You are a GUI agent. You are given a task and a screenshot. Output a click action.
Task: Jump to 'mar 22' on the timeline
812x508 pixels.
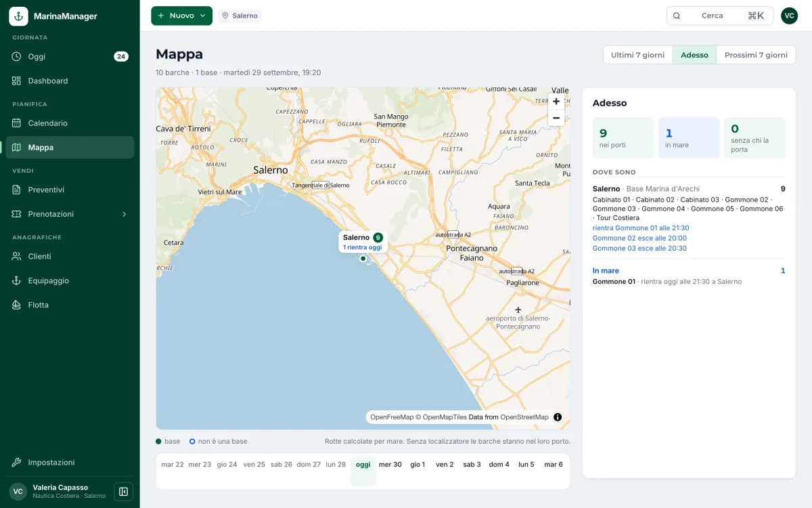pyautogui.click(x=173, y=470)
